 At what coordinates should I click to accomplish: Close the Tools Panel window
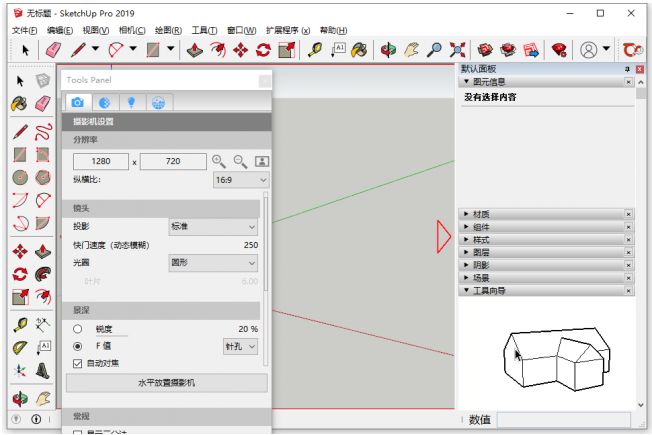(x=264, y=81)
